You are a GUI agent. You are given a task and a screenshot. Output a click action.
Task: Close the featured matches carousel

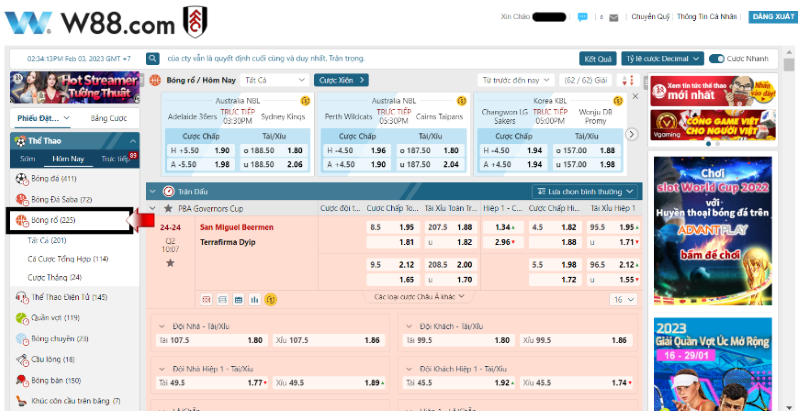[x=635, y=96]
